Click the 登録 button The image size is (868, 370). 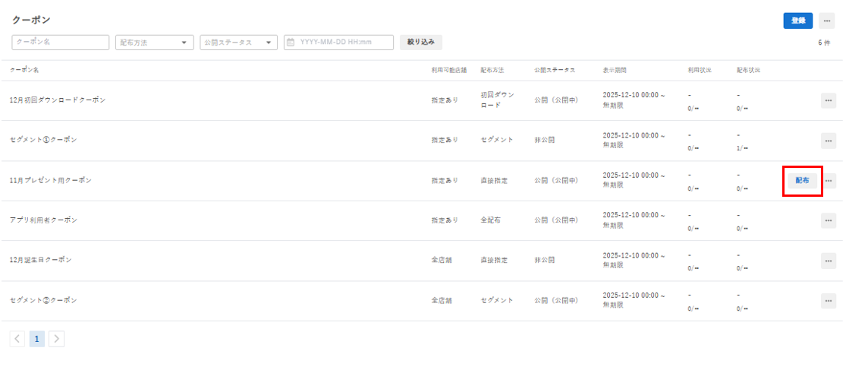click(797, 21)
